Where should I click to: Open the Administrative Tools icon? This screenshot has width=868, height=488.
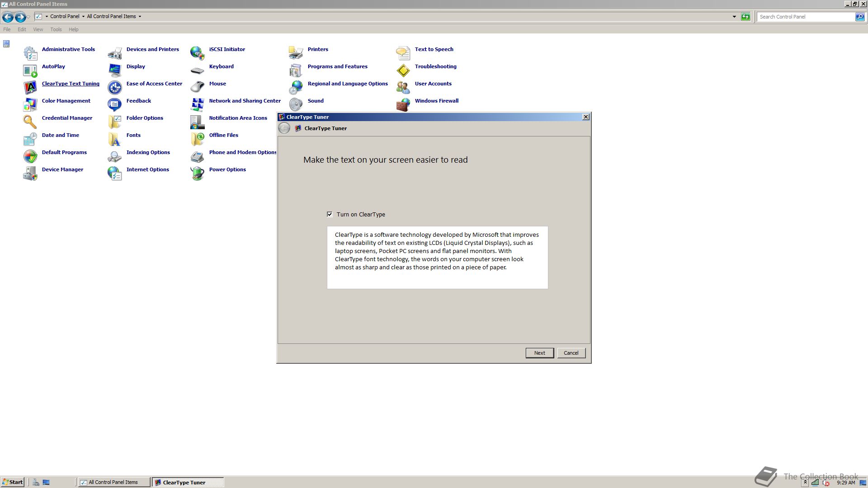coord(30,53)
